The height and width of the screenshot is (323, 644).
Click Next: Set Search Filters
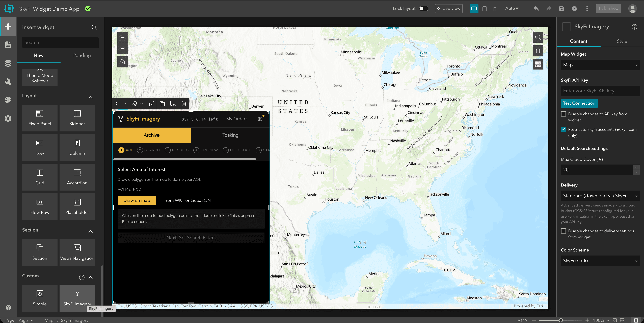191,238
